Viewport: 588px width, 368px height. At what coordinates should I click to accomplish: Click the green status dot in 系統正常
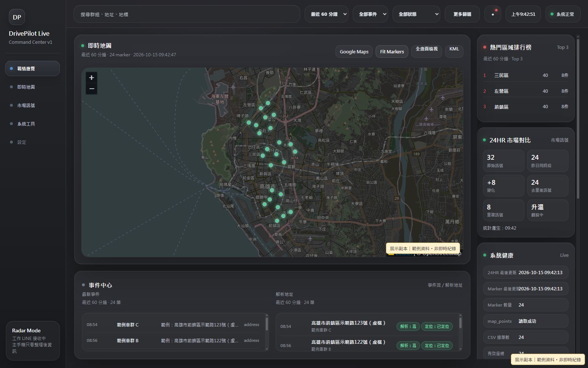(552, 14)
